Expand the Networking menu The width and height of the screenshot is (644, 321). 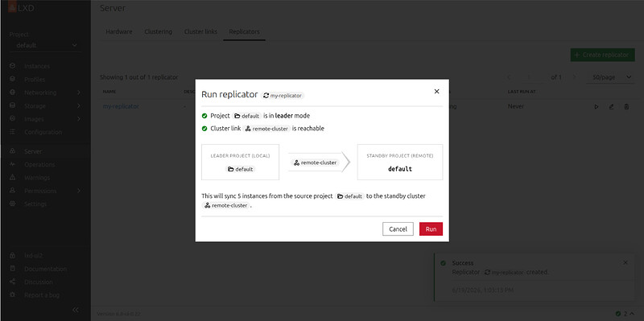[x=45, y=93]
